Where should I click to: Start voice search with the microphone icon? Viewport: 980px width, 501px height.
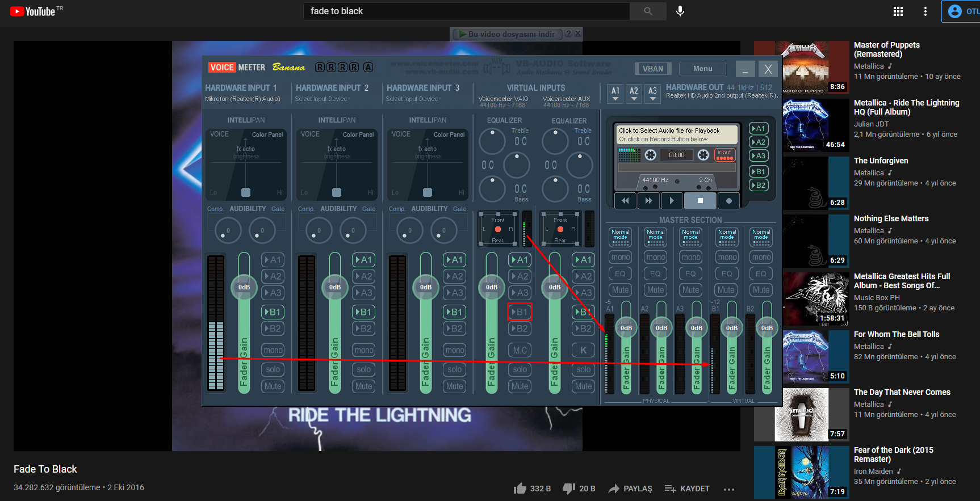pos(680,11)
